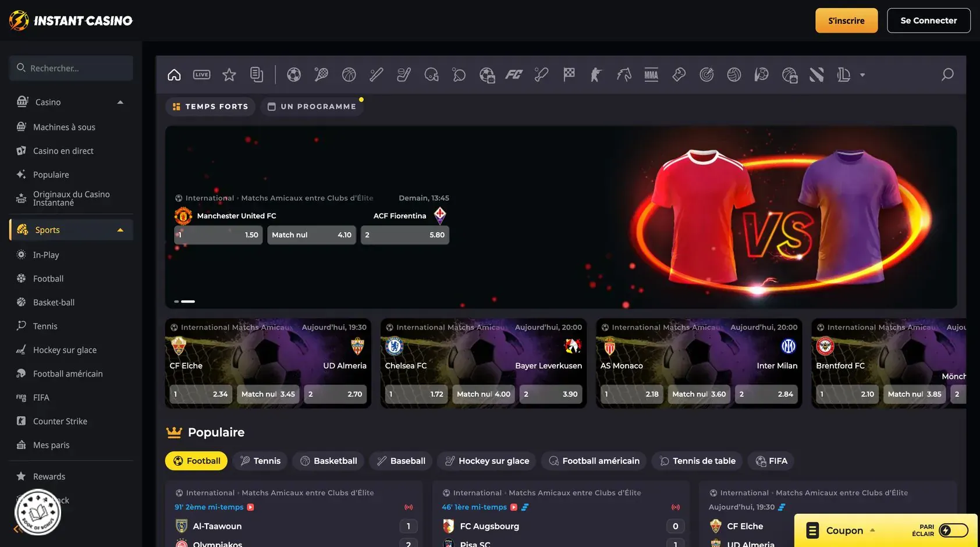
Task: Open favorites star icon in sports toolbar
Action: (x=229, y=74)
